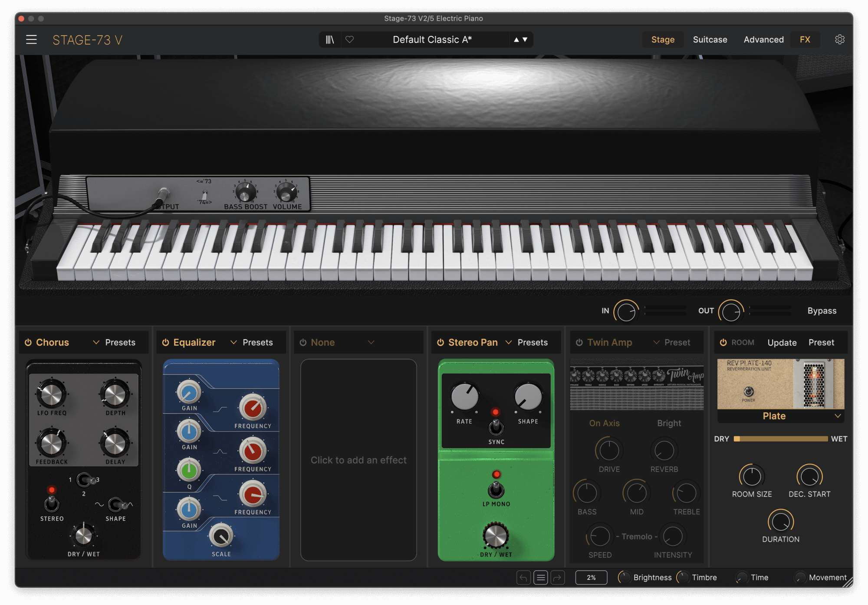Open Equalizer Presets
Viewport: 868px width, 605px height.
(257, 342)
